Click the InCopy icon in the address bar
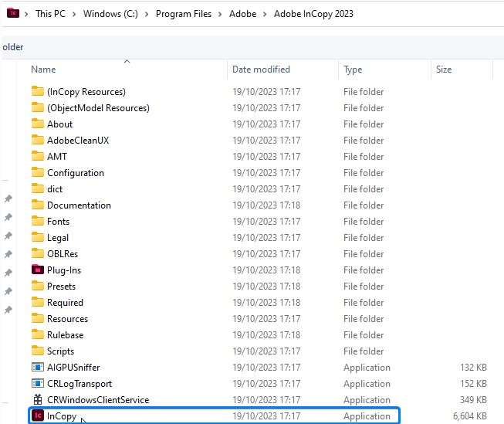This screenshot has width=504, height=424. pyautogui.click(x=13, y=13)
